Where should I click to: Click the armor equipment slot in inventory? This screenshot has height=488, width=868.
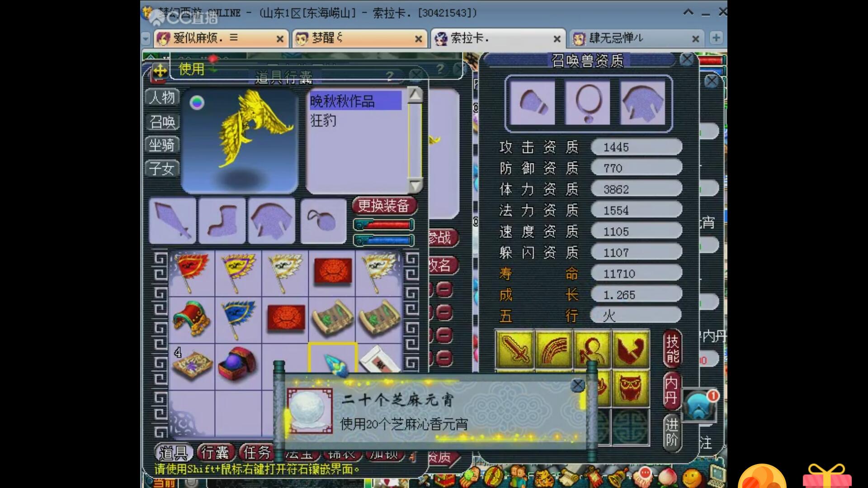pyautogui.click(x=272, y=221)
